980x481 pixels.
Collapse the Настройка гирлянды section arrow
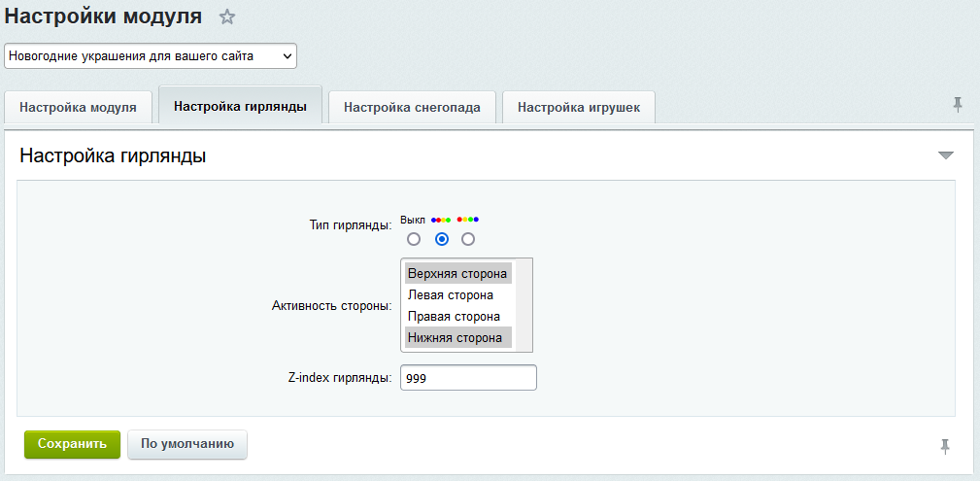[946, 155]
